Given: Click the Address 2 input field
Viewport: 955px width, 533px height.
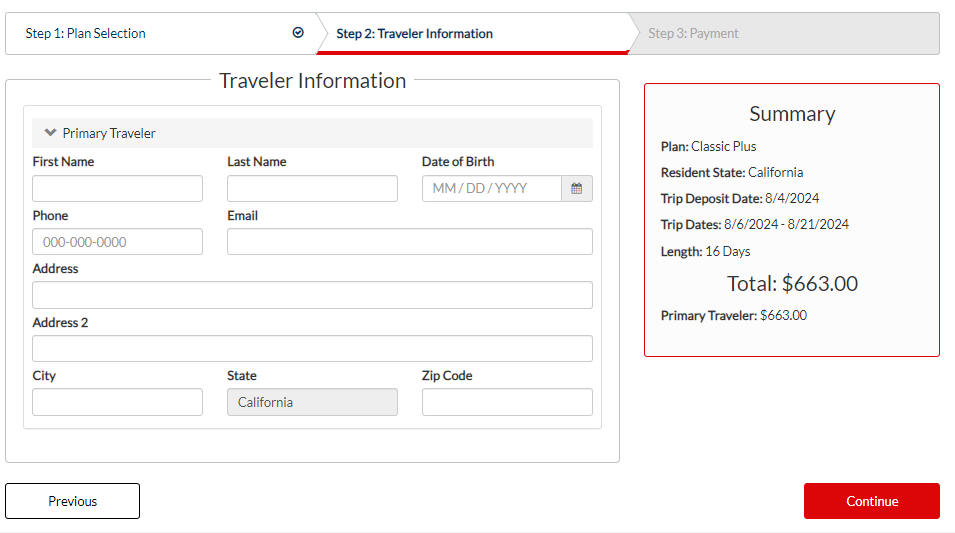Looking at the screenshot, I should click(x=312, y=348).
